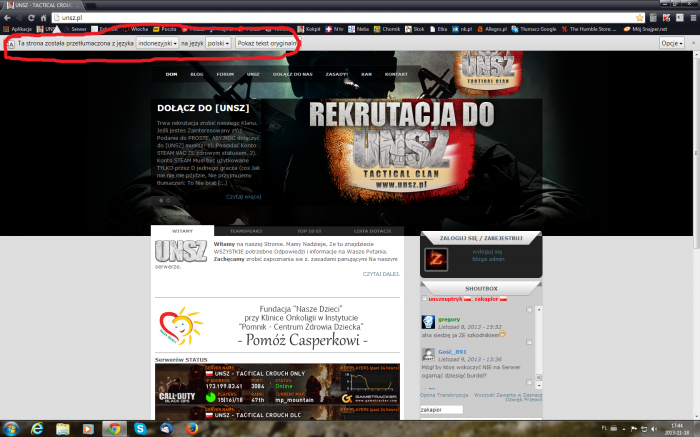The height and width of the screenshot is (437, 700).
Task: Open the Allegro.pl bookmark
Action: coord(492,29)
